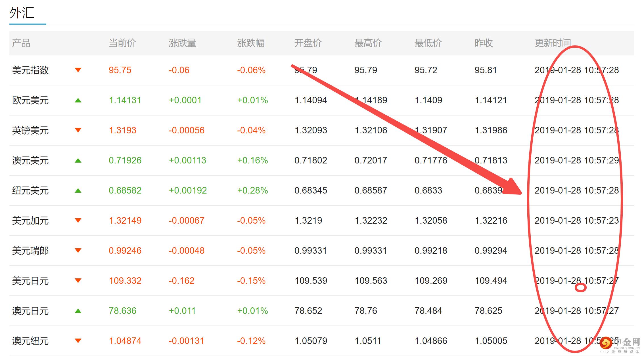Screen dimensions: 644x357
Task: Click the 澳元日元 current price 78.636
Action: 122,311
